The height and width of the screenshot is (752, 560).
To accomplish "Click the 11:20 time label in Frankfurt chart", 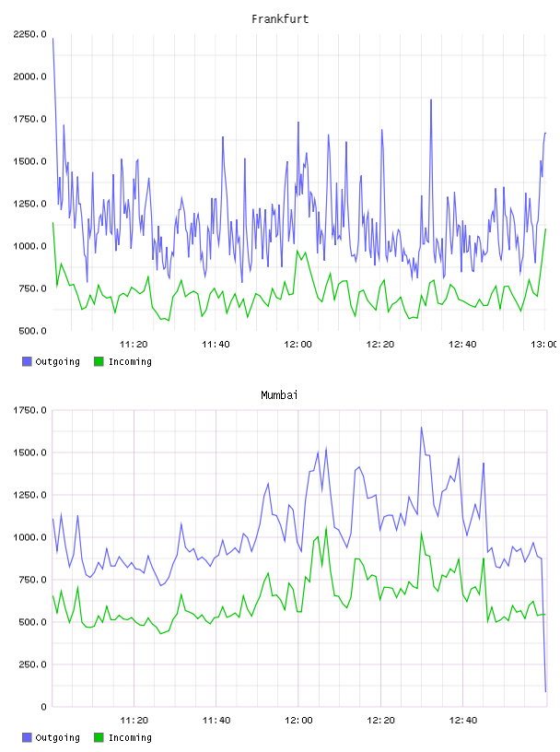I will (x=134, y=345).
